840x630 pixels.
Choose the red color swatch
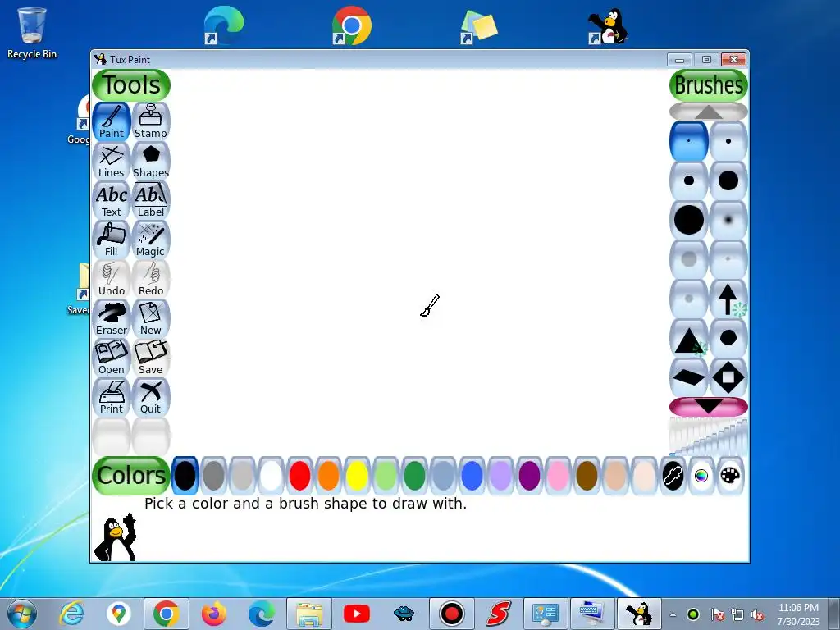coord(300,476)
